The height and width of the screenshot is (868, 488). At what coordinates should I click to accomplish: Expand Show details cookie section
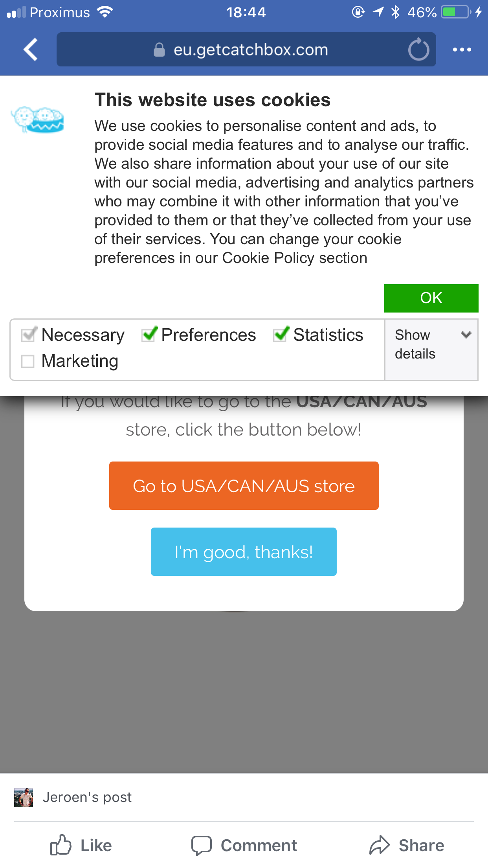coord(415,344)
